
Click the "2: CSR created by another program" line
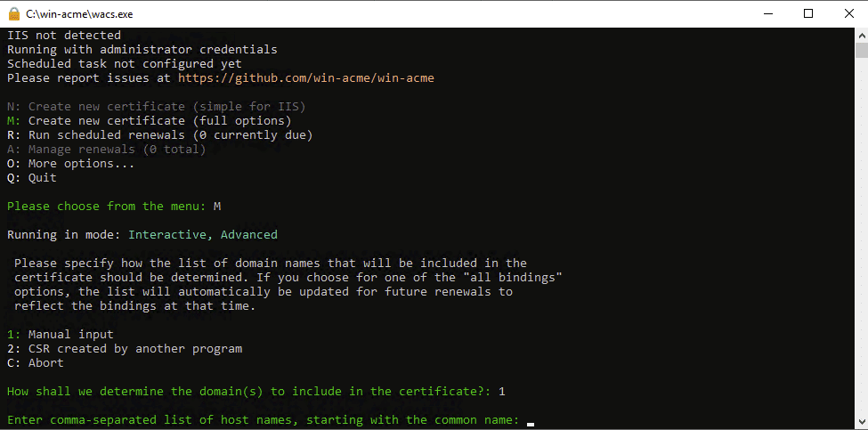tap(125, 349)
